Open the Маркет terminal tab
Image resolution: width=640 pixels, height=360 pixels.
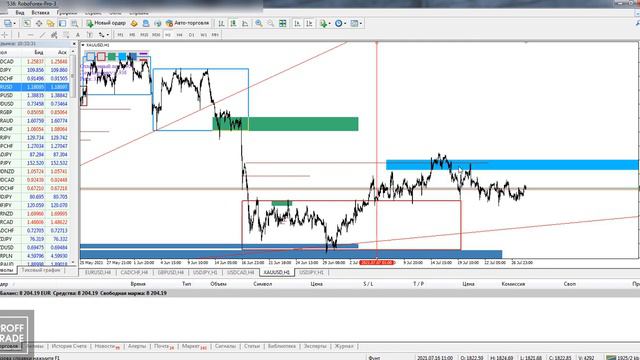tap(194, 346)
